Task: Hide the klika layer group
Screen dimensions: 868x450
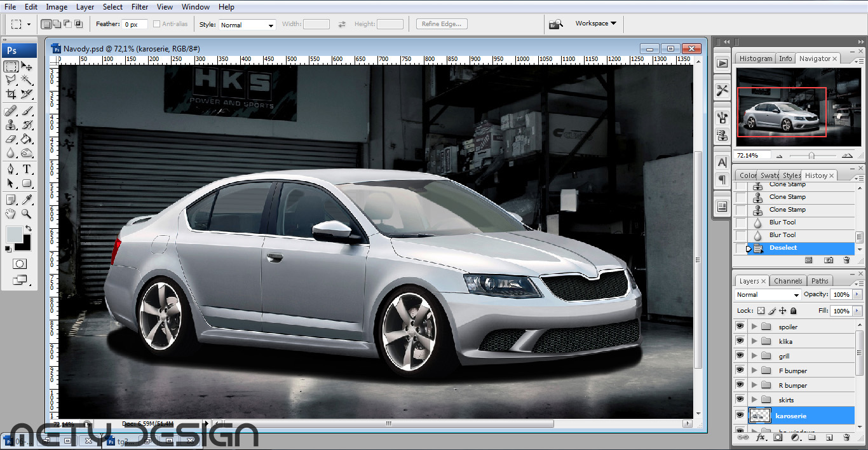Action: [x=740, y=341]
